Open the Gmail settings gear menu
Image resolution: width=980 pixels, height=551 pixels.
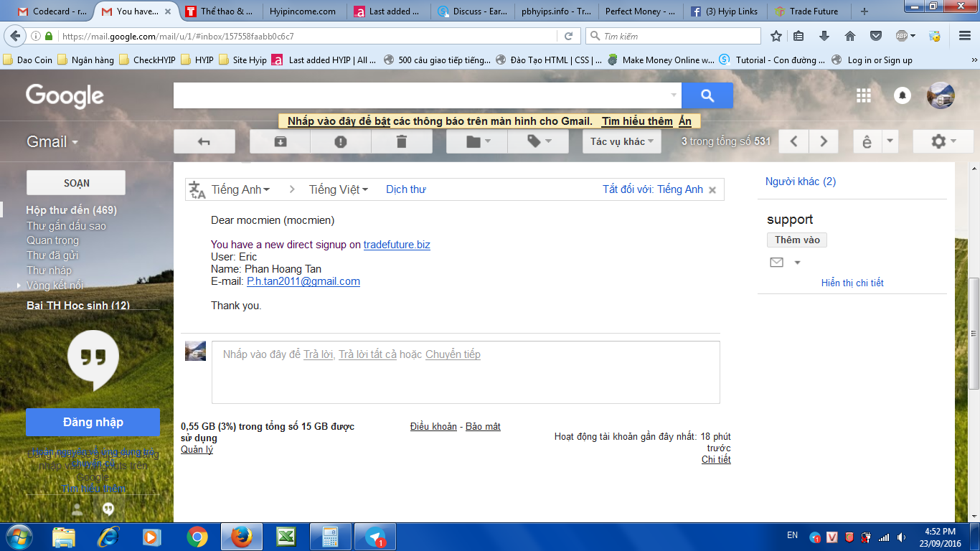pos(943,141)
